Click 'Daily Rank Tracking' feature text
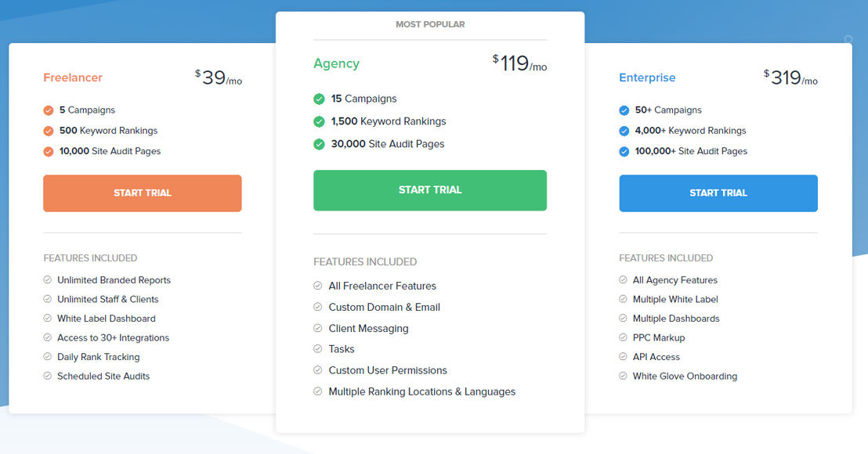Image resolution: width=868 pixels, height=454 pixels. (x=99, y=357)
